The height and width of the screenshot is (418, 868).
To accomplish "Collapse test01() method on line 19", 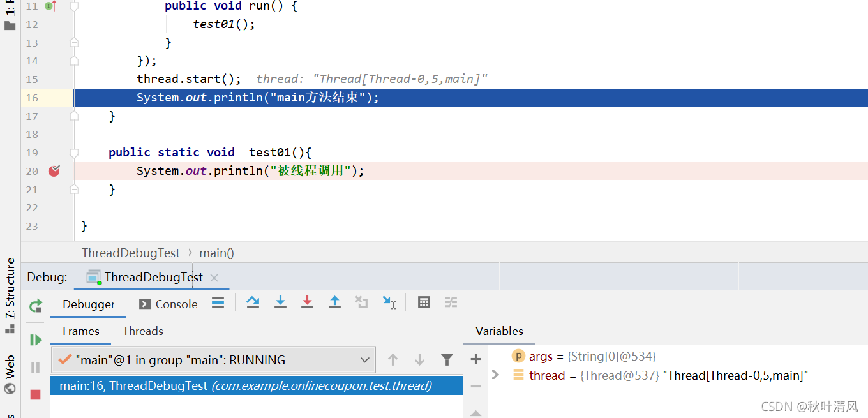I will point(74,153).
